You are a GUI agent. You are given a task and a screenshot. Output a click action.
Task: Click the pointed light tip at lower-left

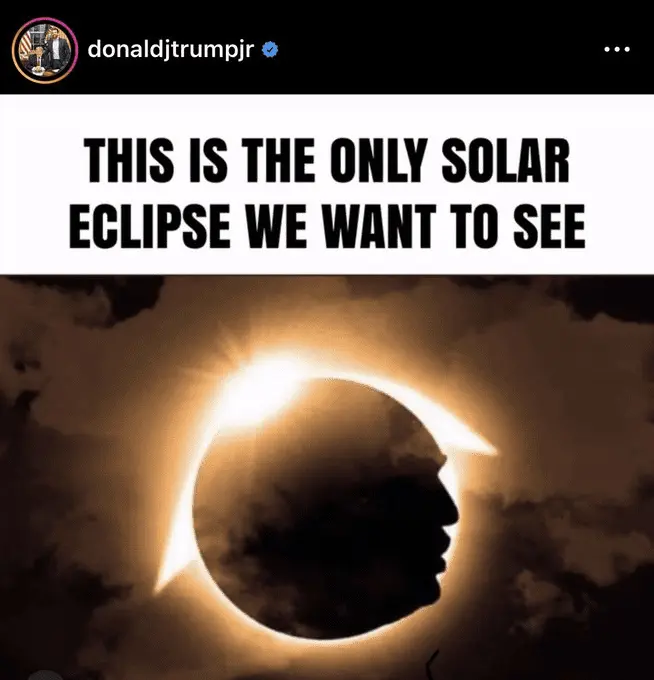163,579
